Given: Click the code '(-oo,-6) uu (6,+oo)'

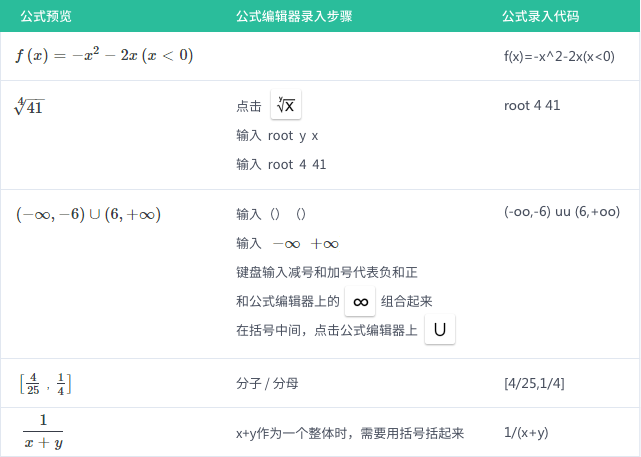Looking at the screenshot, I should (x=562, y=212).
